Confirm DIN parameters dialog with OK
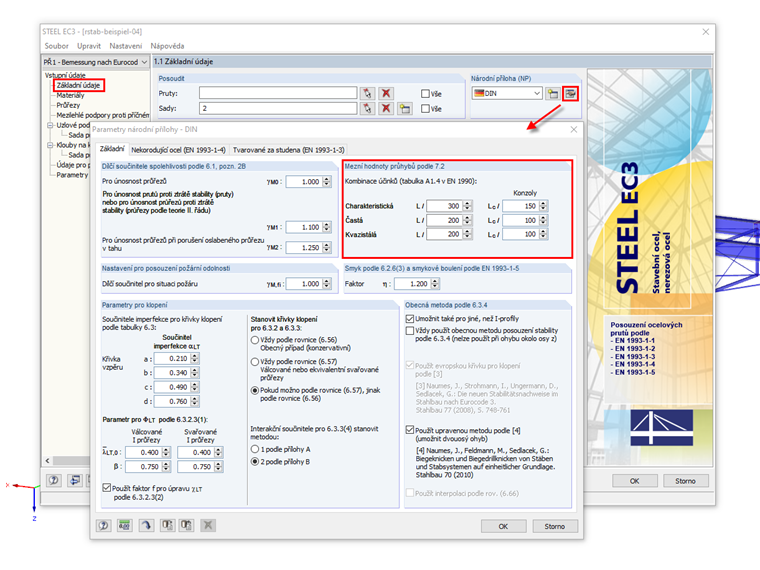The width and height of the screenshot is (760, 570). (x=504, y=526)
